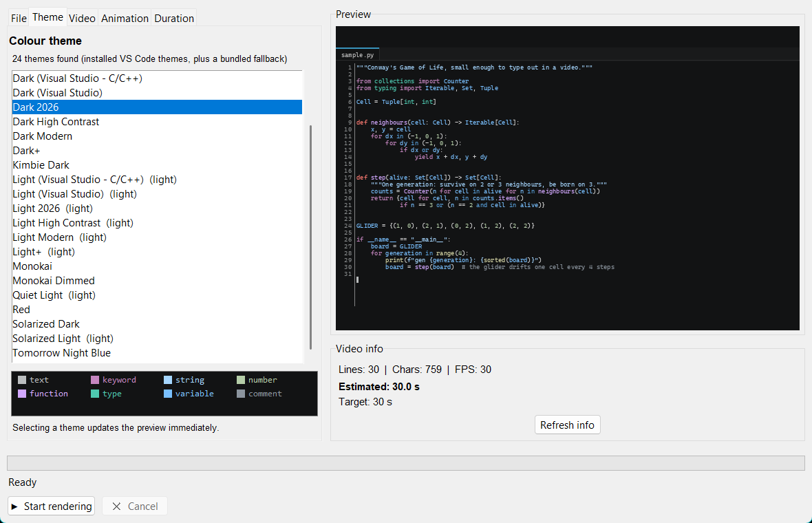Click inside the code preview pane

[x=568, y=178]
